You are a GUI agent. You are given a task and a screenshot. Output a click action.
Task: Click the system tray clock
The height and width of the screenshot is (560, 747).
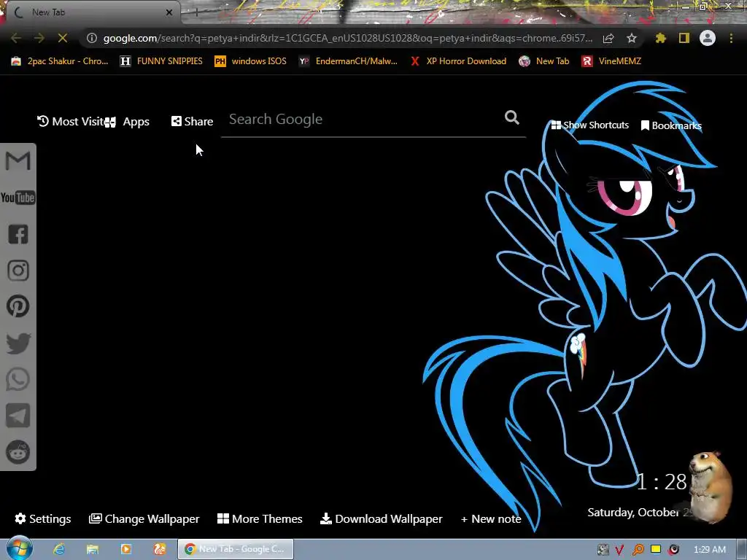[x=710, y=550]
